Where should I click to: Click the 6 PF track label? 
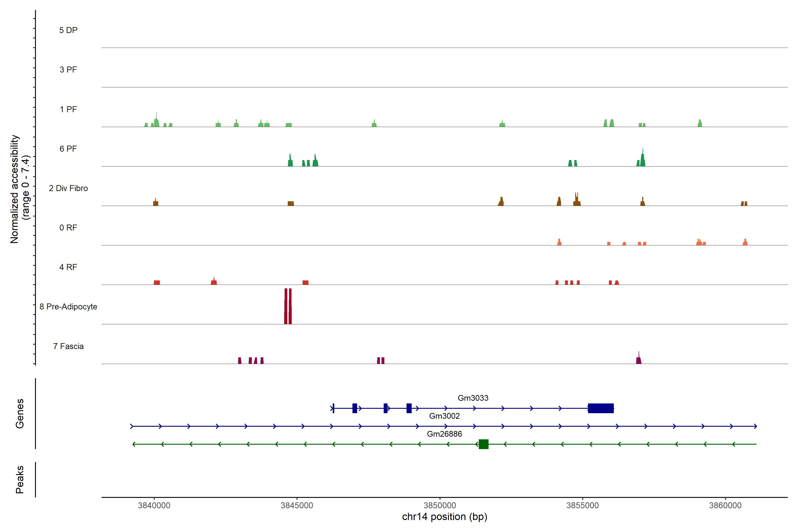(68, 149)
